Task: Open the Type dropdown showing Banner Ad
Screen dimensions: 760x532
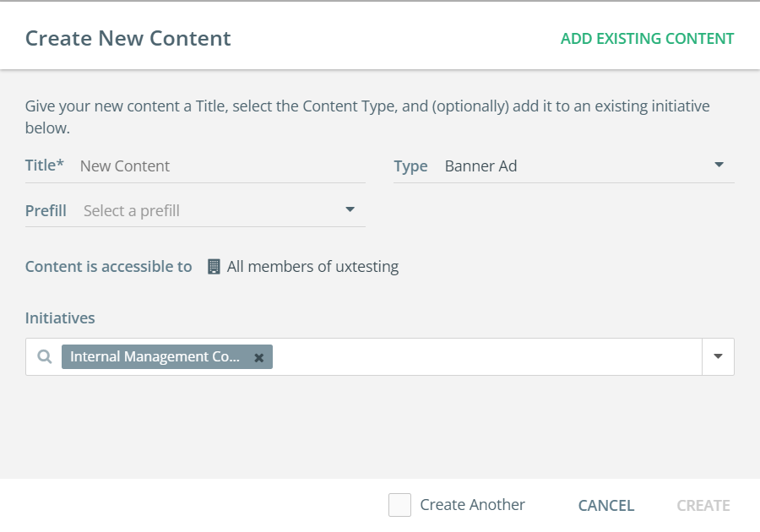Action: click(x=574, y=166)
